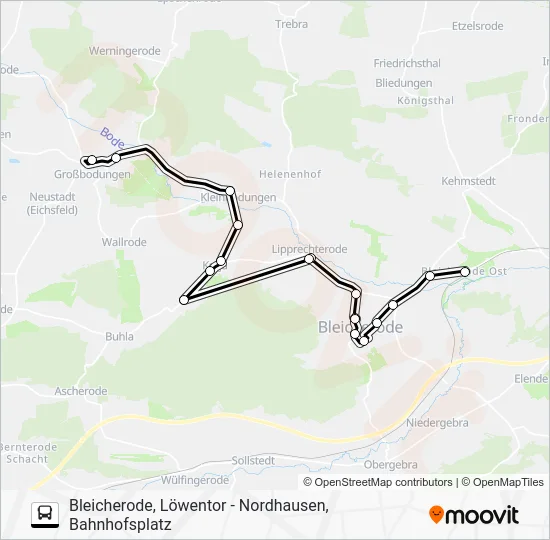Click the Boderiver label in blue
This screenshot has height=540, width=550.
112,138
